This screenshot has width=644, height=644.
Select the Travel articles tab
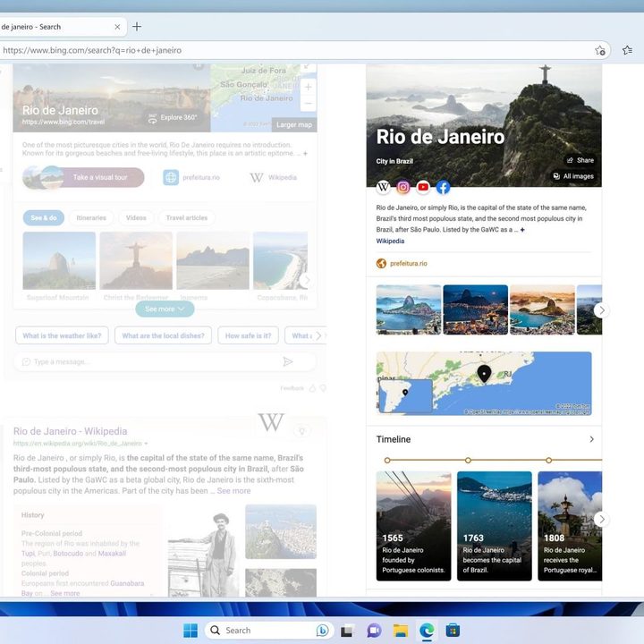tap(187, 217)
